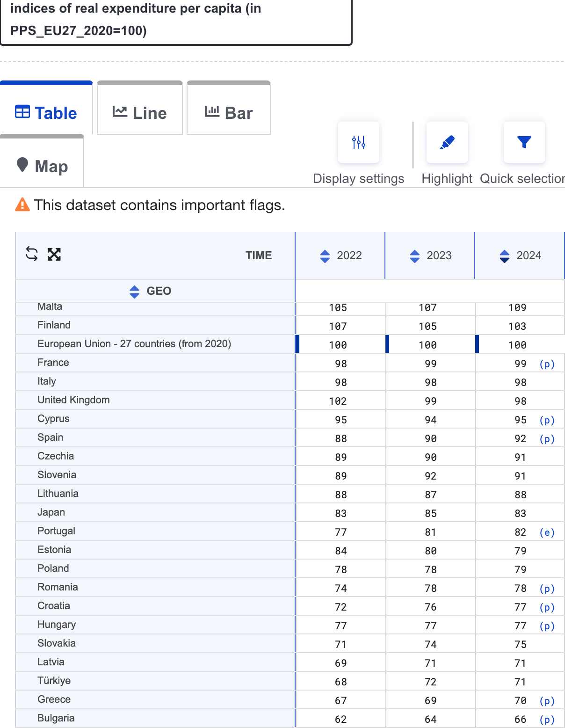This screenshot has width=565, height=728.
Task: Sort table by 2022 column
Action: coord(325,256)
